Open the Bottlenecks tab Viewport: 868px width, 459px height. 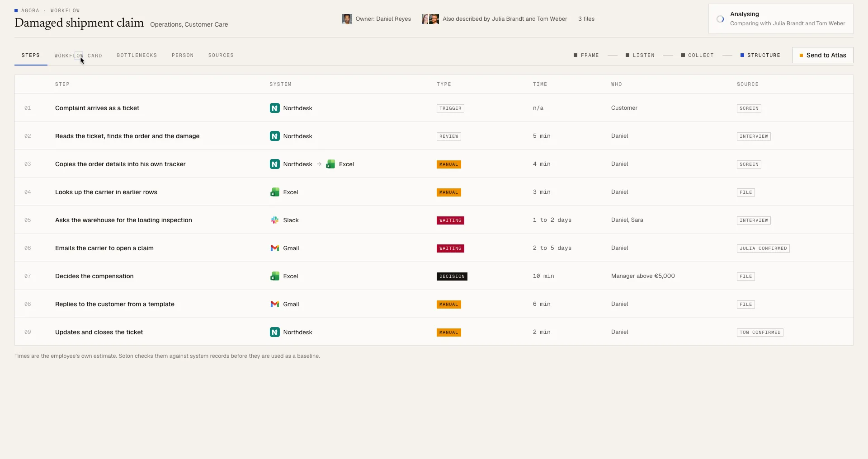point(137,55)
